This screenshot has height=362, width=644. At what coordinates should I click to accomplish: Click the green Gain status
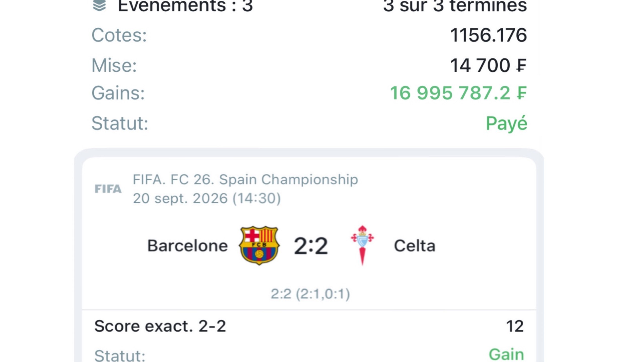click(x=506, y=354)
